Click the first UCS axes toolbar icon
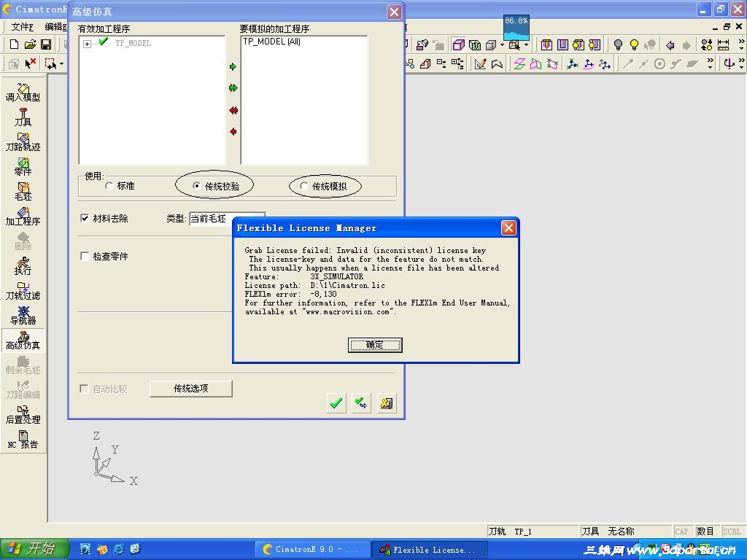This screenshot has height=560, width=747. 573,63
